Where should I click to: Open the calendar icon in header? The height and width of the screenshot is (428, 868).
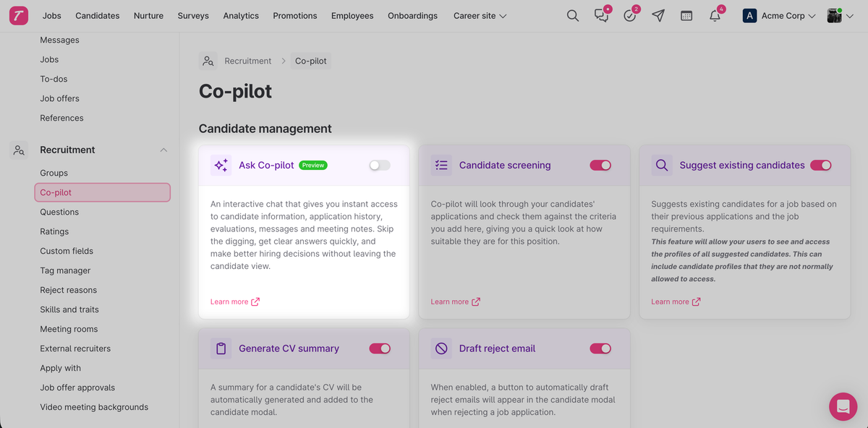pyautogui.click(x=686, y=16)
